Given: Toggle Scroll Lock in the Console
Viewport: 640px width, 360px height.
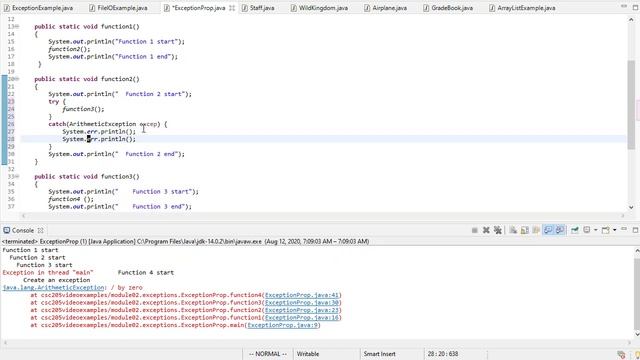Looking at the screenshot, I should (524, 230).
